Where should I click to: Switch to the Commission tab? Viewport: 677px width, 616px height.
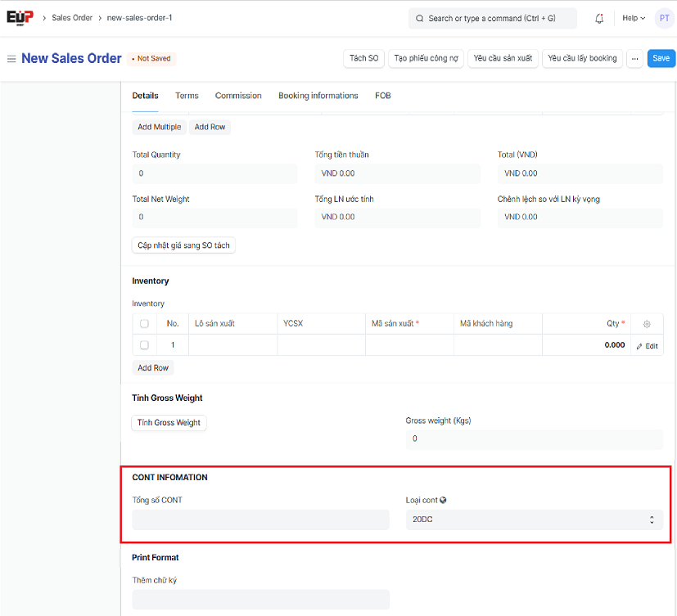tap(238, 96)
